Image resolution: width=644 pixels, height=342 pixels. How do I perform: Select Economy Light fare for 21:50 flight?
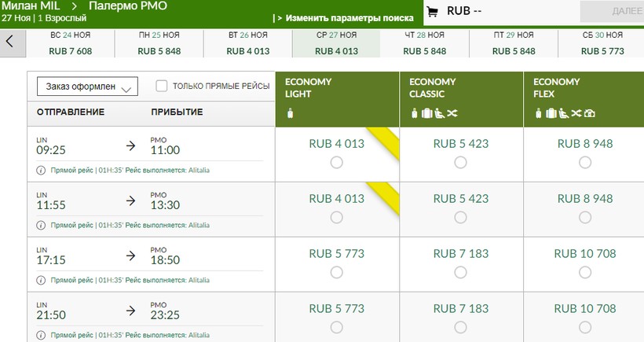point(337,327)
